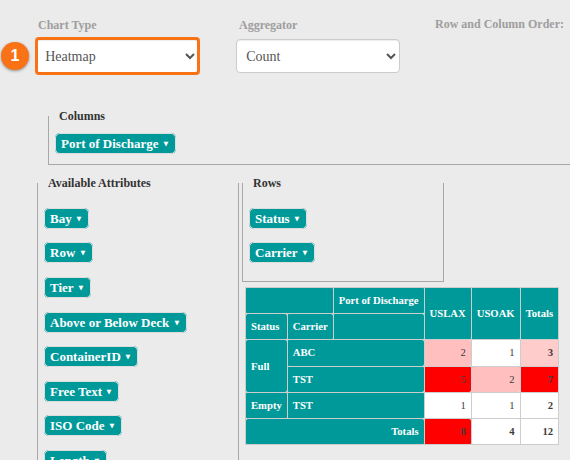This screenshot has height=460, width=570.
Task: Click the USOAK column header
Action: click(x=496, y=313)
